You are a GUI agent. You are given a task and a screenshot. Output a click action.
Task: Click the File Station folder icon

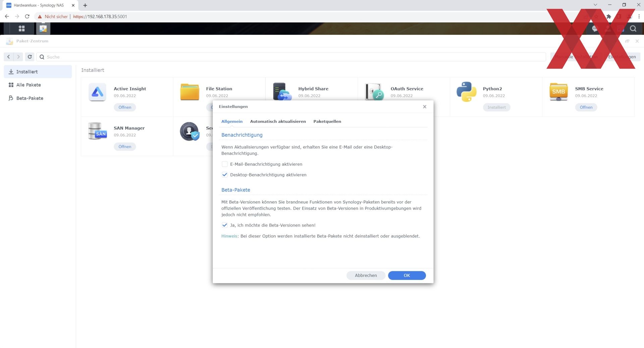point(190,92)
